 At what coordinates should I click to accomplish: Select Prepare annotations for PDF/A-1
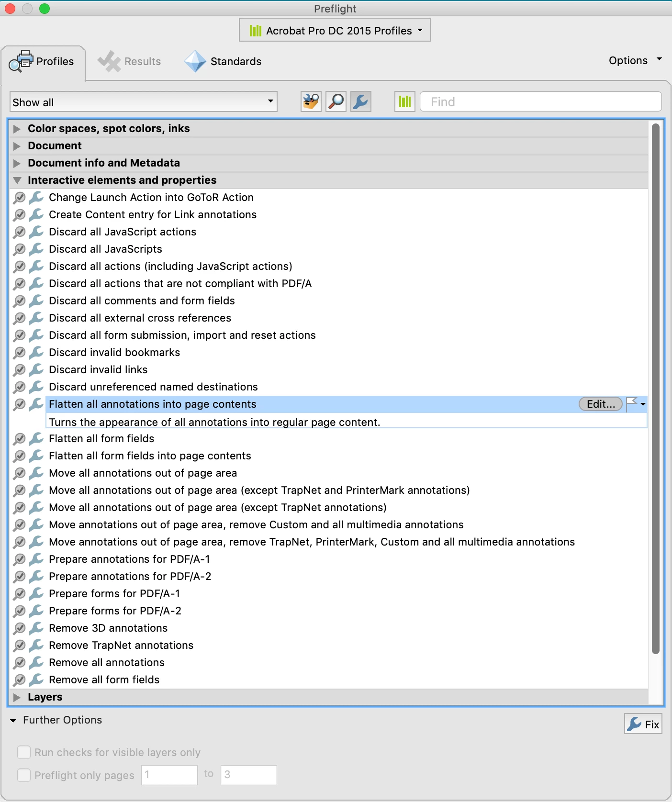point(129,559)
